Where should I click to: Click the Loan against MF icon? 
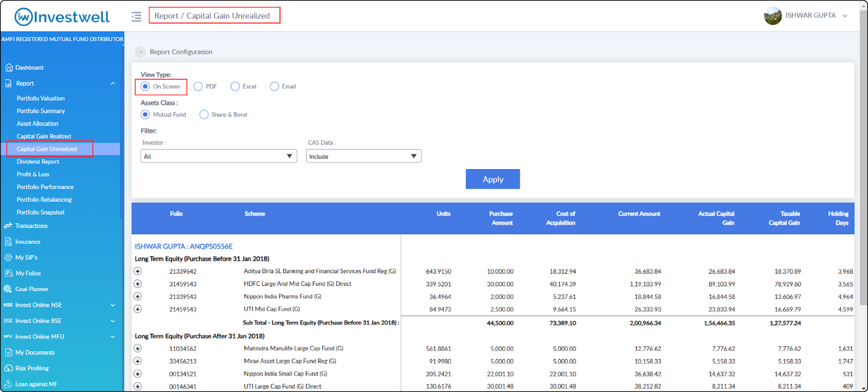(8, 384)
